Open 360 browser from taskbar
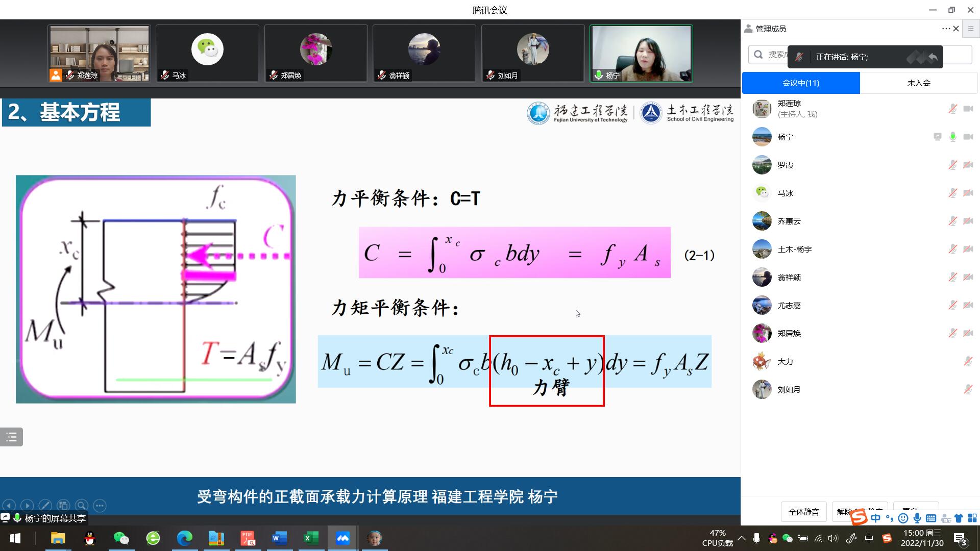The image size is (980, 551). point(153,538)
